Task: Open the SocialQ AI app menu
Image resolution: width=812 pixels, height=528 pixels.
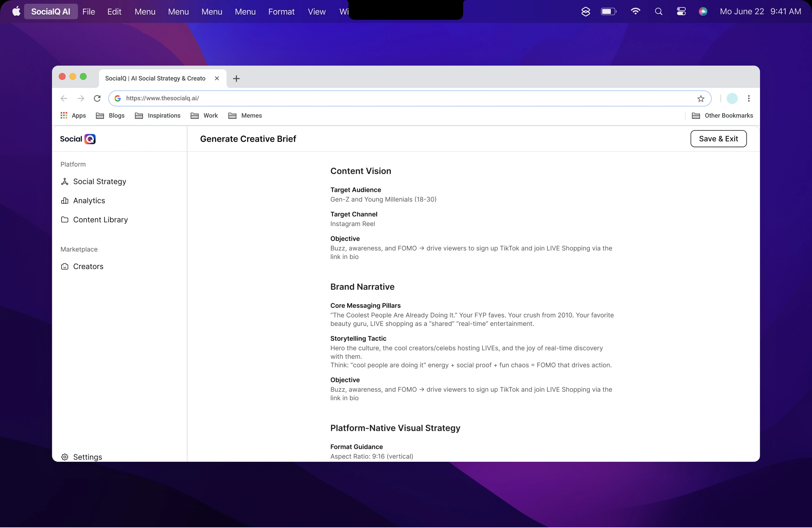Action: coord(51,11)
